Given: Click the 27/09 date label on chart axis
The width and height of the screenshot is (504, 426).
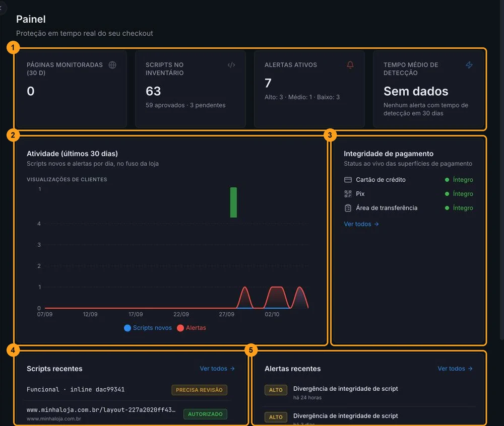Looking at the screenshot, I should click(227, 314).
